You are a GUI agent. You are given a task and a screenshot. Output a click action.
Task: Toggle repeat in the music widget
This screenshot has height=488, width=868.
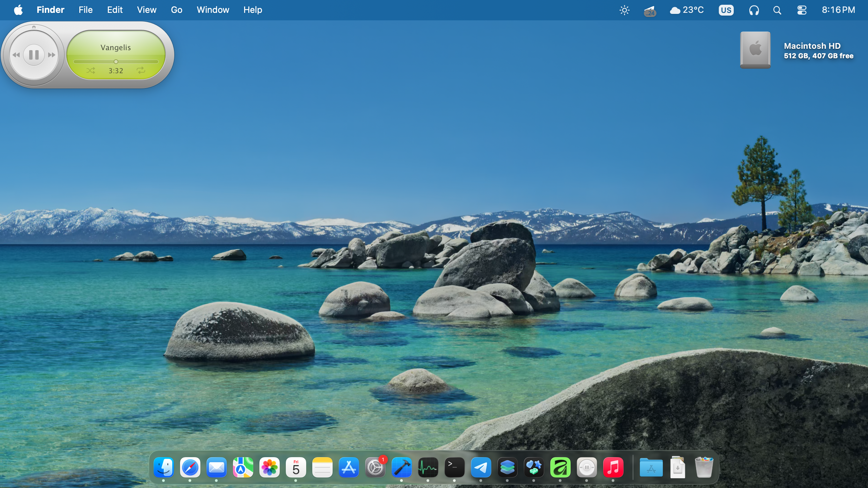[x=141, y=70]
